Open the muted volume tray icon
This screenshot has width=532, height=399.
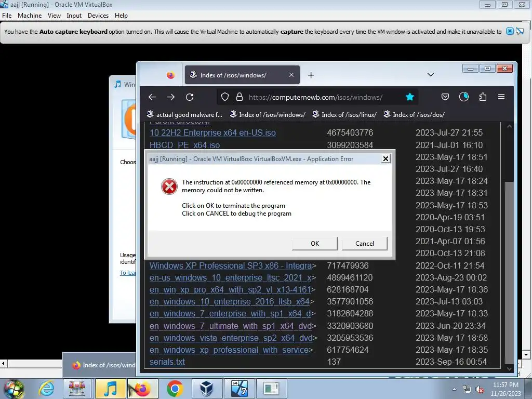point(480,390)
